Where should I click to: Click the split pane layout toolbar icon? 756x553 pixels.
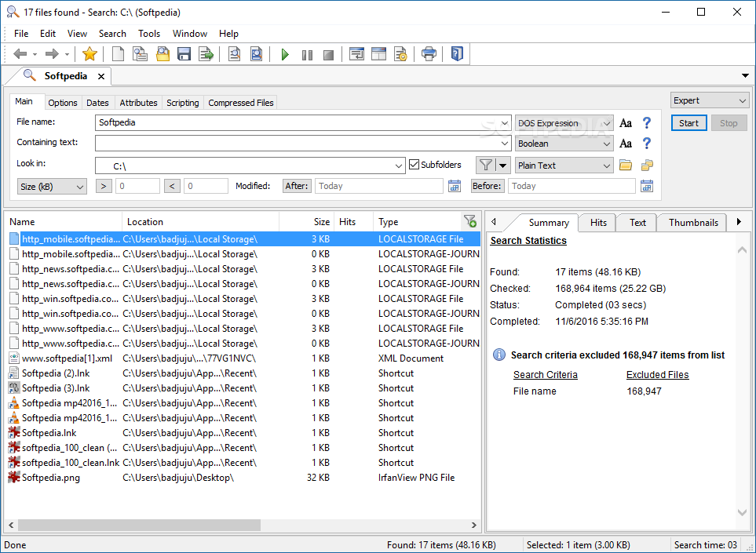tap(378, 54)
